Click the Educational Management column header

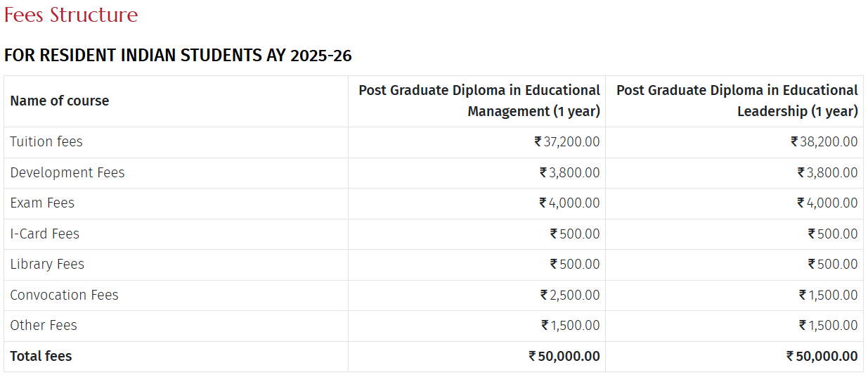pos(479,101)
